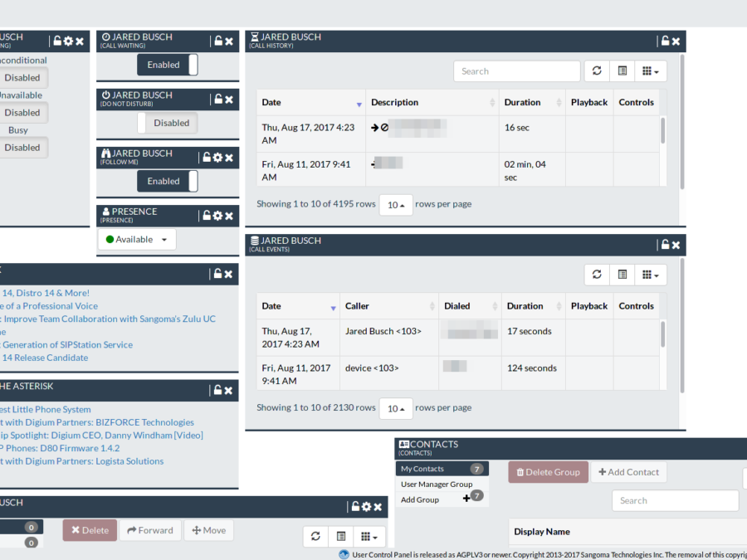Select User Manager Group in Contacts

(x=437, y=485)
